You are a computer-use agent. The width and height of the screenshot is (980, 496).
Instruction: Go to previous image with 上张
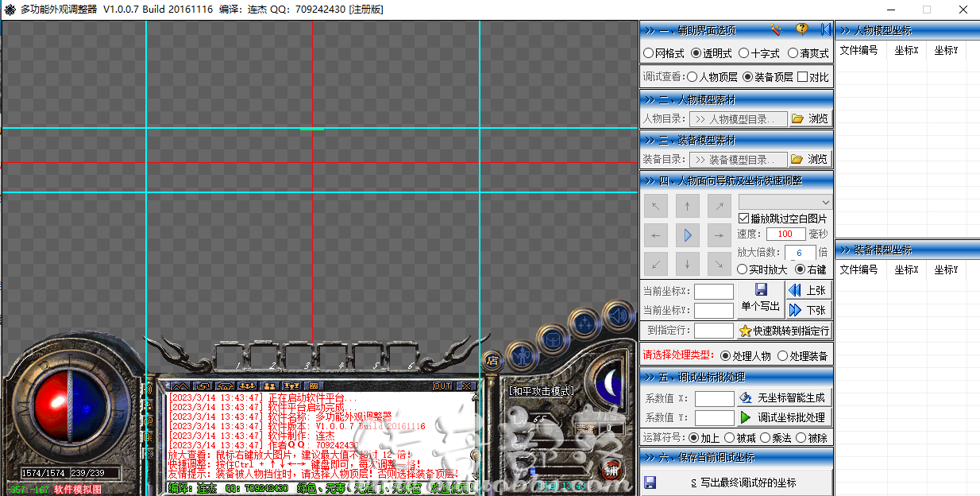(808, 291)
